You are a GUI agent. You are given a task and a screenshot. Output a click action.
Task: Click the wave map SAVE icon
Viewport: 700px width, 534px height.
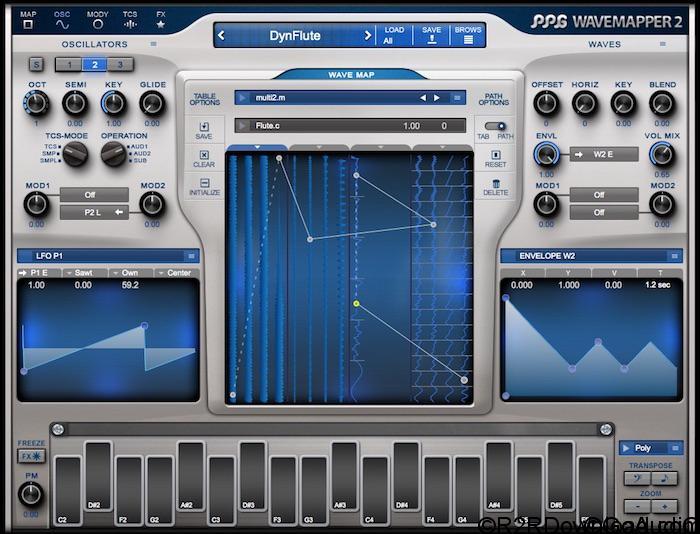click(x=204, y=127)
